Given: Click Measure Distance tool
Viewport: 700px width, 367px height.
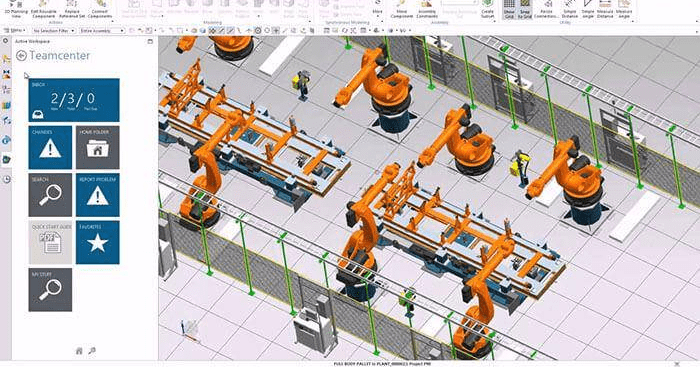Looking at the screenshot, I should (605, 9).
